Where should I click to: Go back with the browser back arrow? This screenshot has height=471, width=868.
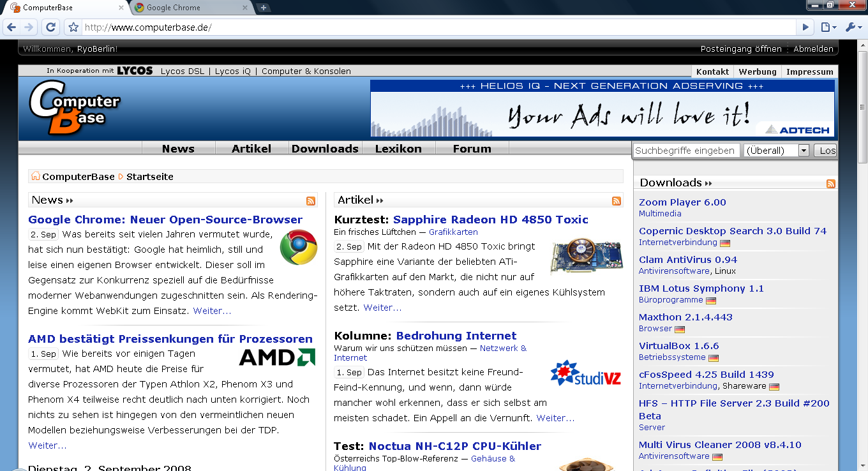[11, 27]
